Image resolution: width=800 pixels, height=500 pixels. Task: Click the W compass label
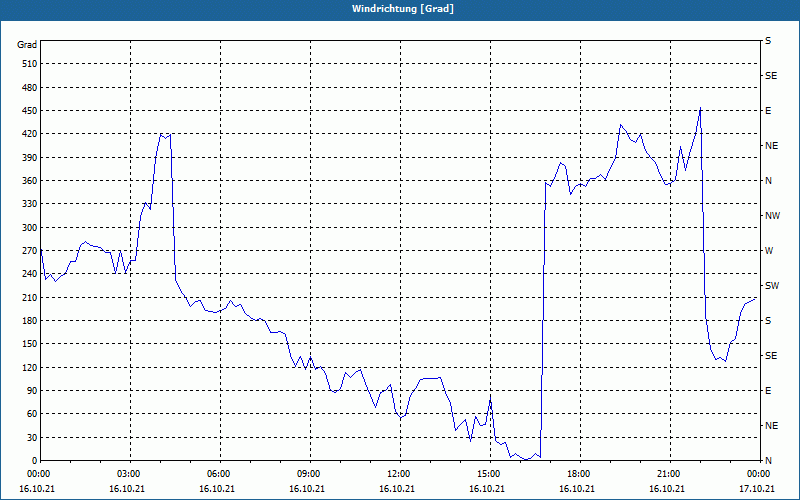tap(769, 251)
